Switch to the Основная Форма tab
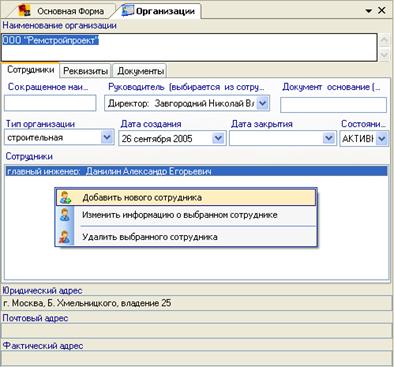Viewport: 394px width, 367px height. 62,11
